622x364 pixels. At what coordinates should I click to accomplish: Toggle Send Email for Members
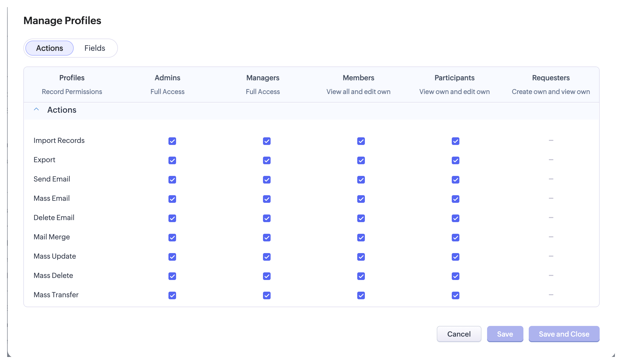361,180
